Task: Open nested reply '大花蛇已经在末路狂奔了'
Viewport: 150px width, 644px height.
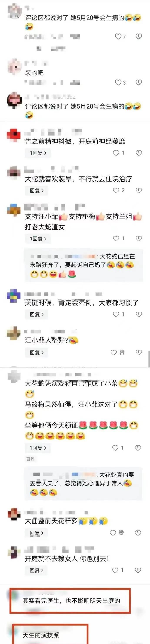Action: pos(84,265)
